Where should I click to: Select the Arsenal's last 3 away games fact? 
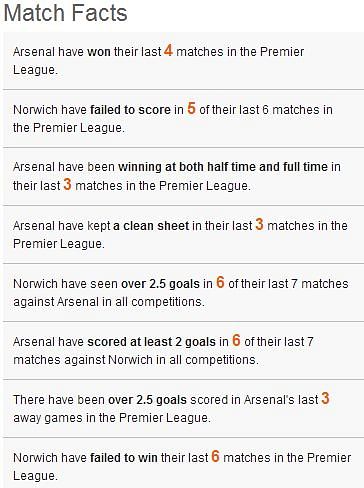pos(183,408)
